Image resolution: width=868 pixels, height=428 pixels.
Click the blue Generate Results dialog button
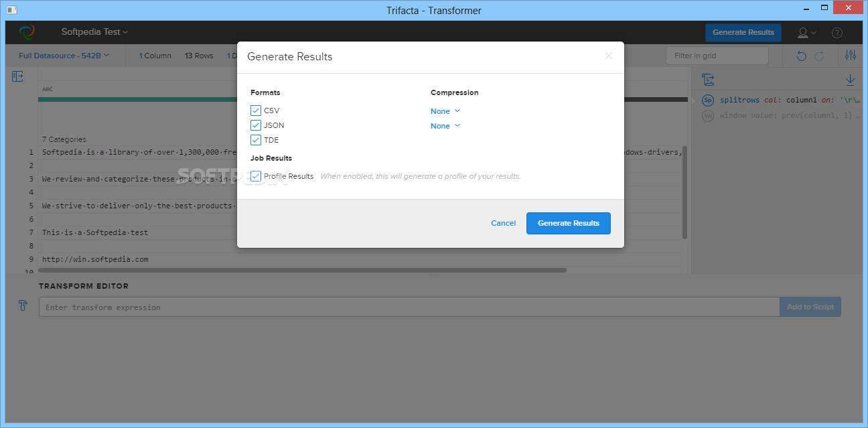[x=569, y=223]
